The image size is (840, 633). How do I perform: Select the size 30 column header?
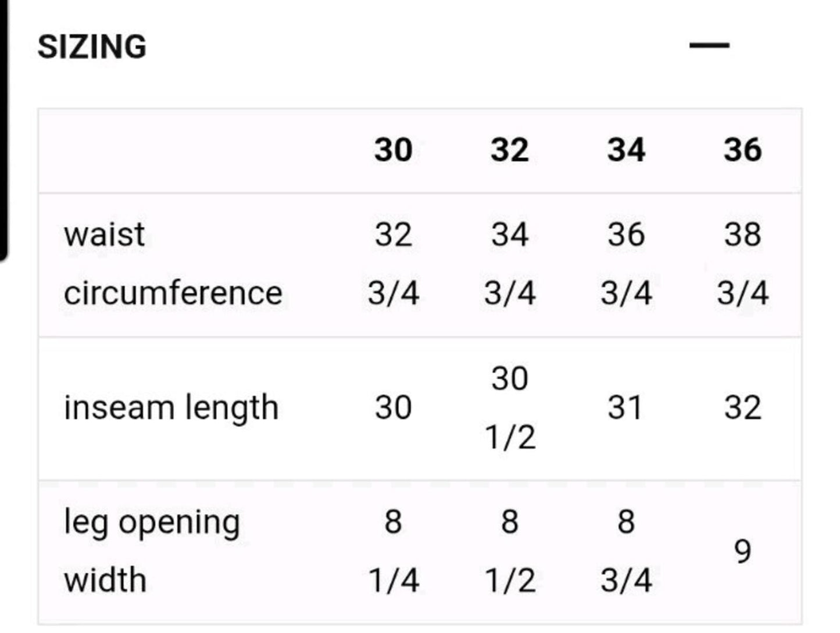394,150
